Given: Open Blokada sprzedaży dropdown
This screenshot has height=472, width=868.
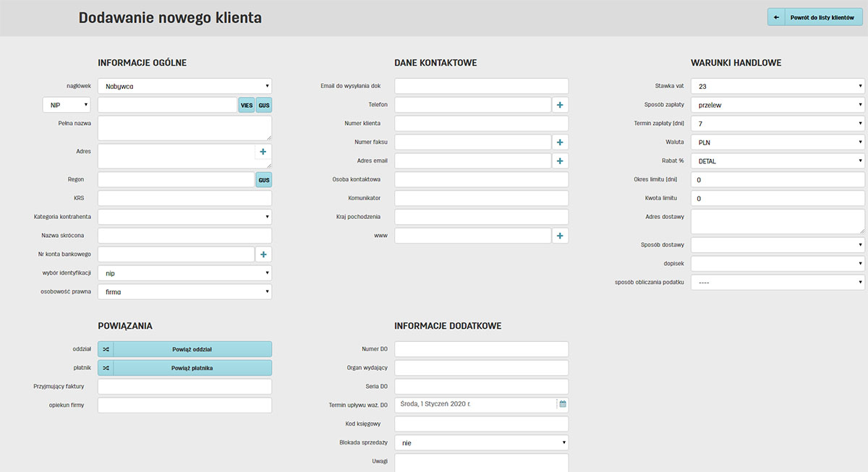Looking at the screenshot, I should 481,442.
